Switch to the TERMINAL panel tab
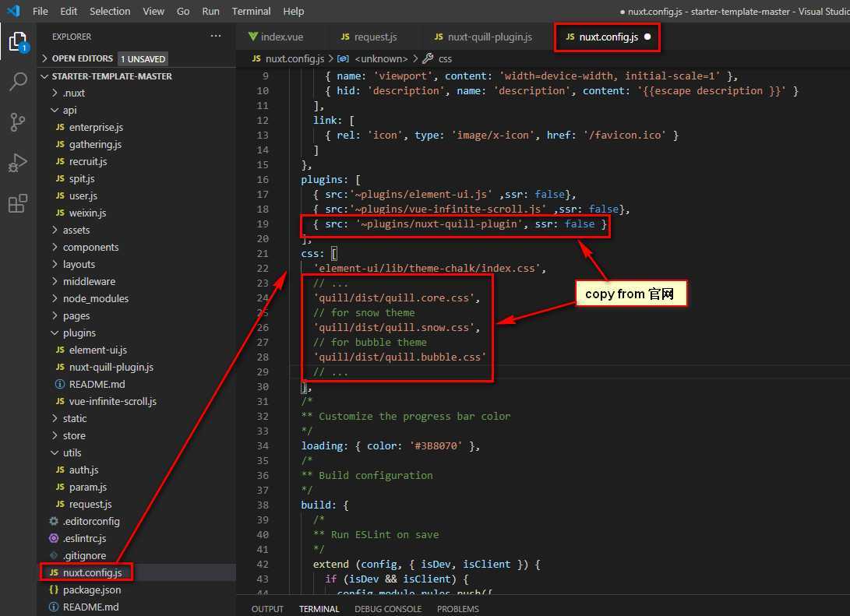Image resolution: width=850 pixels, height=616 pixels. 319,609
